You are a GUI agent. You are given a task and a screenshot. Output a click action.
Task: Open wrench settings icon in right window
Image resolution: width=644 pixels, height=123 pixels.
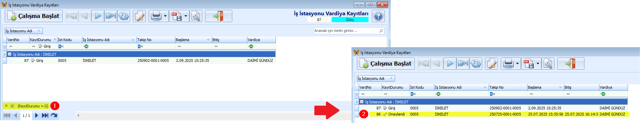pyautogui.click(x=548, y=64)
